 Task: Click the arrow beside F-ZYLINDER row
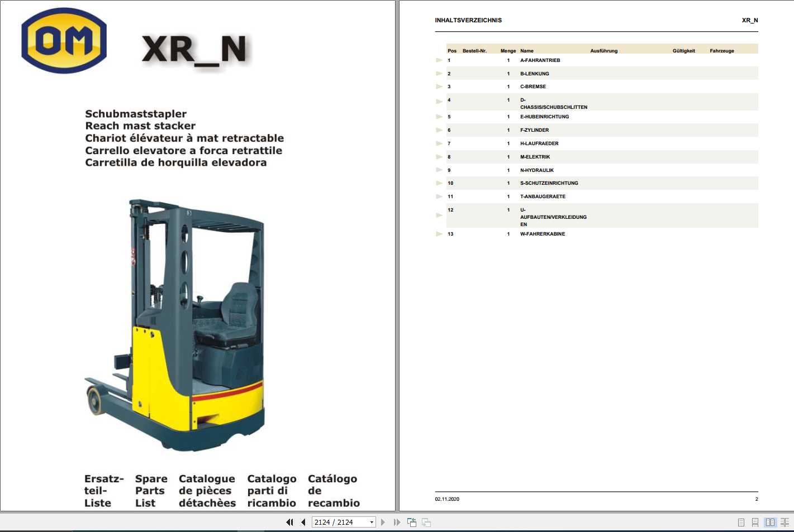439,130
